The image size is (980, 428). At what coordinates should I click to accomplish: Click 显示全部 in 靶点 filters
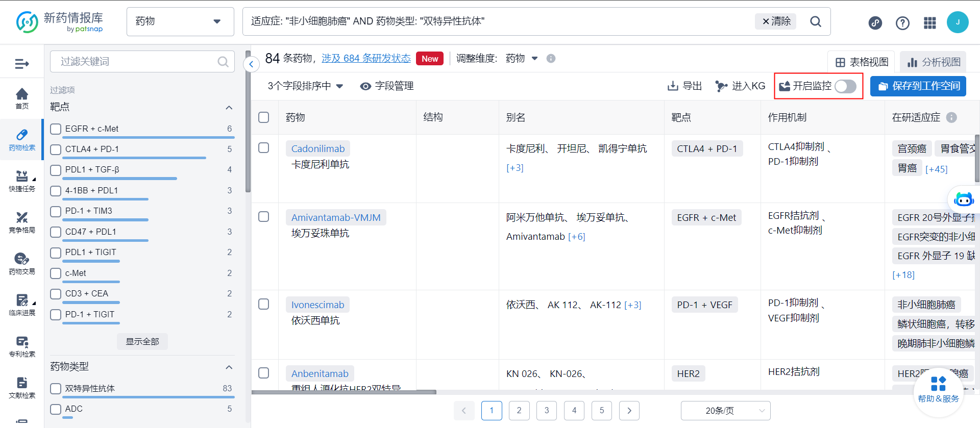point(142,342)
